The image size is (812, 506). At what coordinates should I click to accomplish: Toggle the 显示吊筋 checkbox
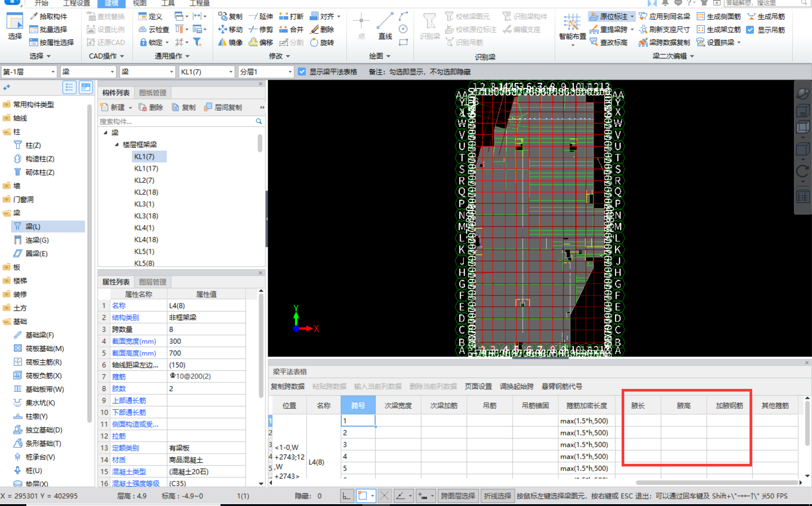tap(750, 30)
